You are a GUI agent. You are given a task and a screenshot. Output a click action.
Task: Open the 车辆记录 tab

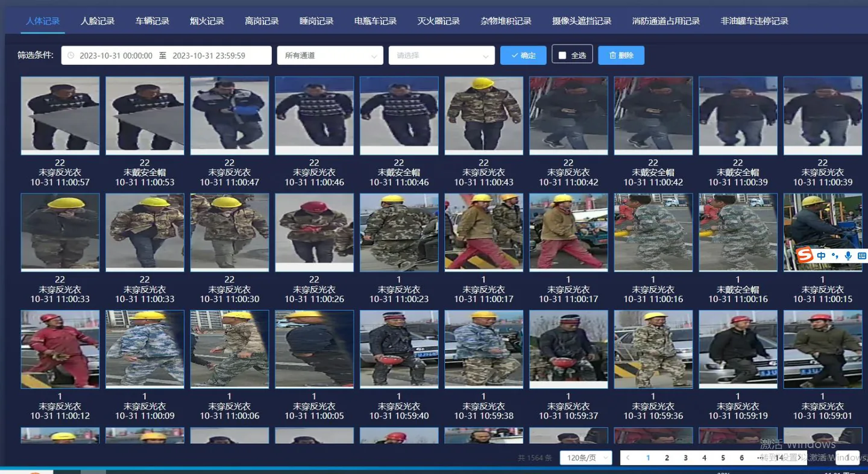(153, 21)
